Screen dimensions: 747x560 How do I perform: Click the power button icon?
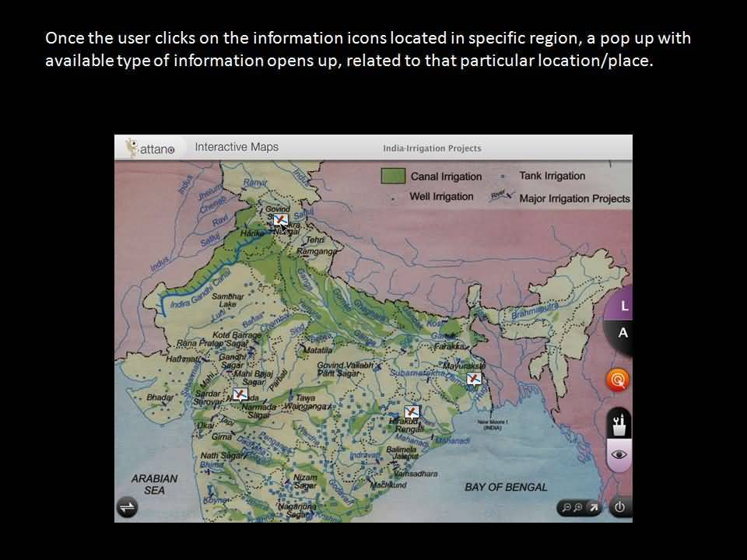coord(619,508)
